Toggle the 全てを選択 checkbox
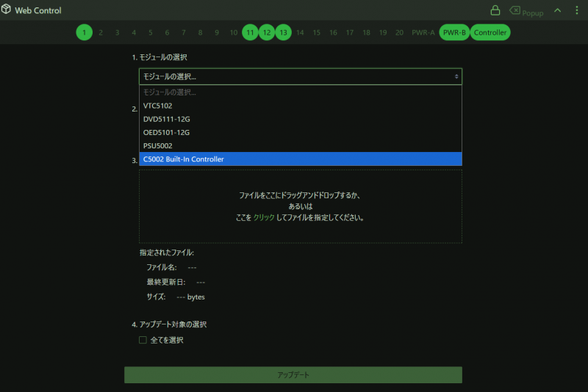The image size is (588, 392). click(x=143, y=340)
